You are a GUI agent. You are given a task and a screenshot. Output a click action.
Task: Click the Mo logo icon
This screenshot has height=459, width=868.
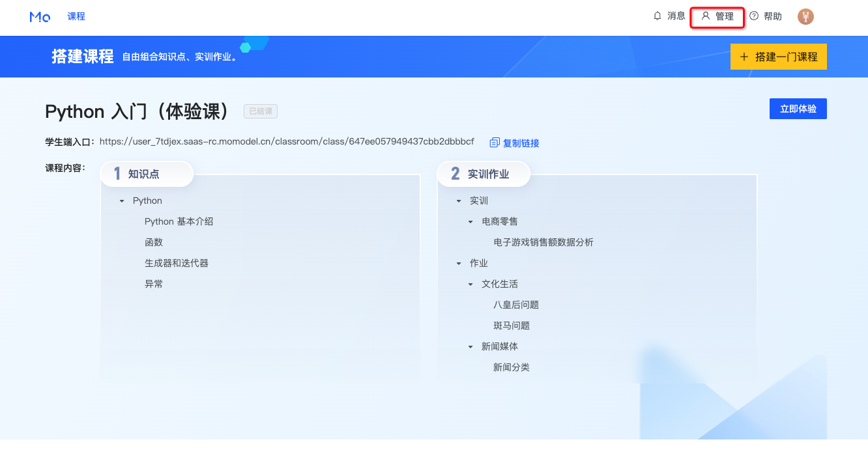coord(40,17)
